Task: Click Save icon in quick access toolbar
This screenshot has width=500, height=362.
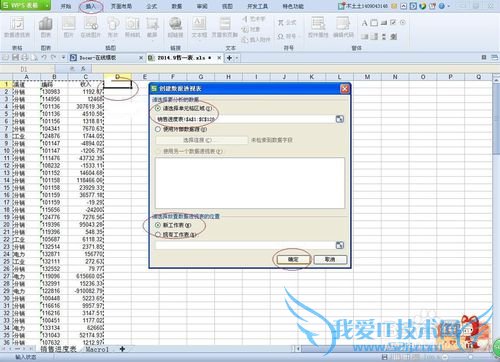Action: point(15,58)
